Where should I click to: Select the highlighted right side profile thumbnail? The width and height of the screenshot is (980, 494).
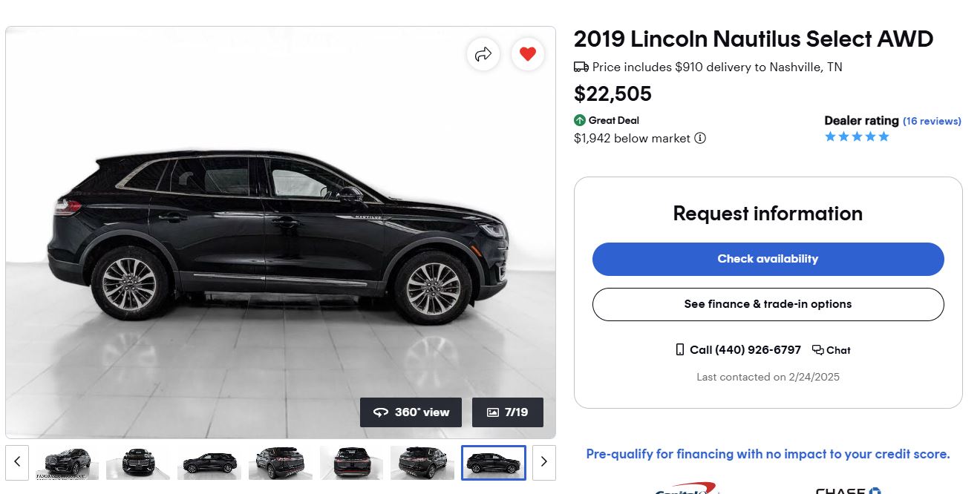494,463
